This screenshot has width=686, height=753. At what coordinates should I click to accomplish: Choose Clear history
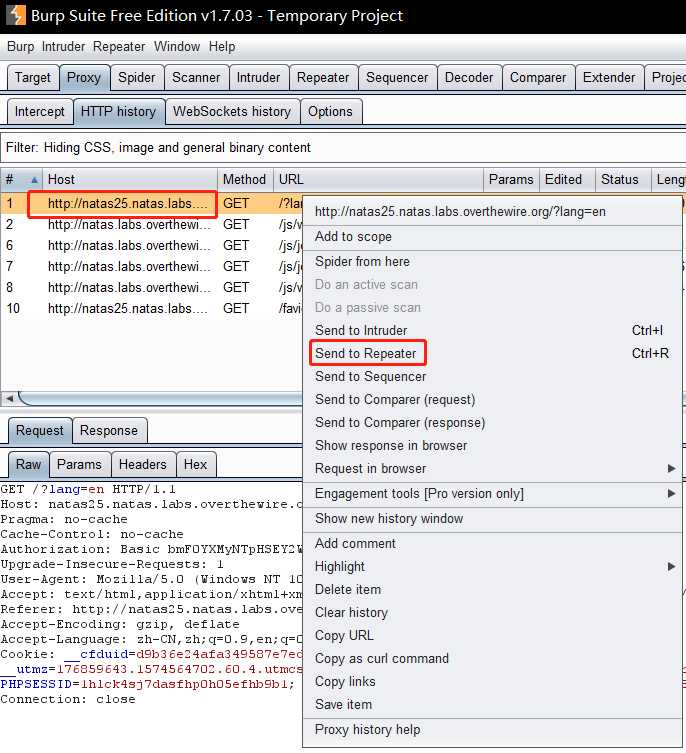tap(492, 613)
